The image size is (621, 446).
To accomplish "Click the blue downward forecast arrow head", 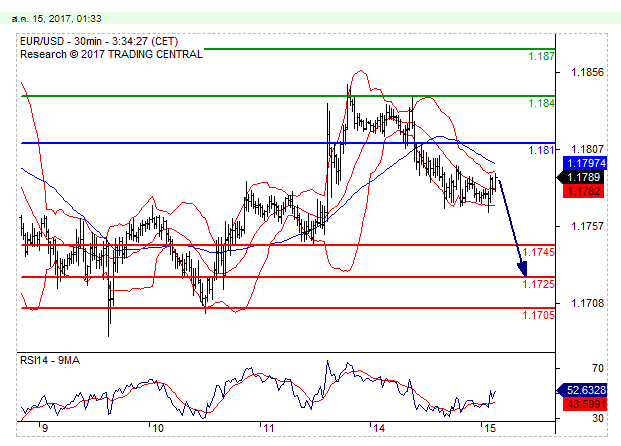I will [522, 267].
